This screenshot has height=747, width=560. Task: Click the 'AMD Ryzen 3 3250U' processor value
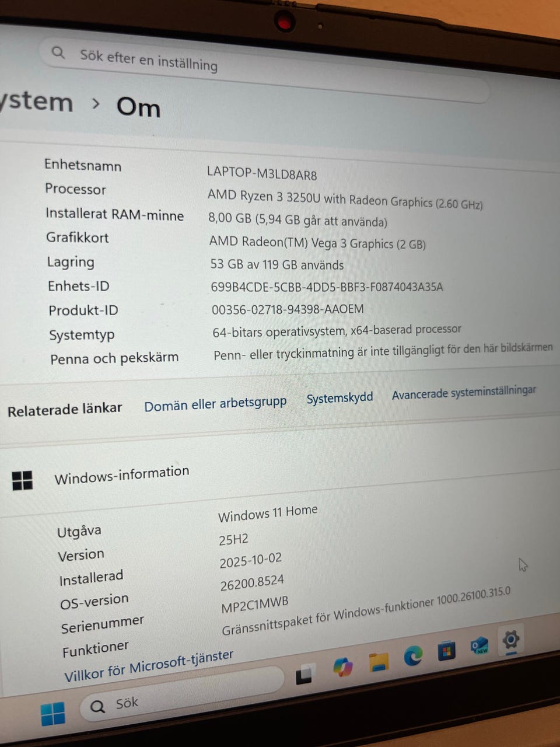(345, 199)
